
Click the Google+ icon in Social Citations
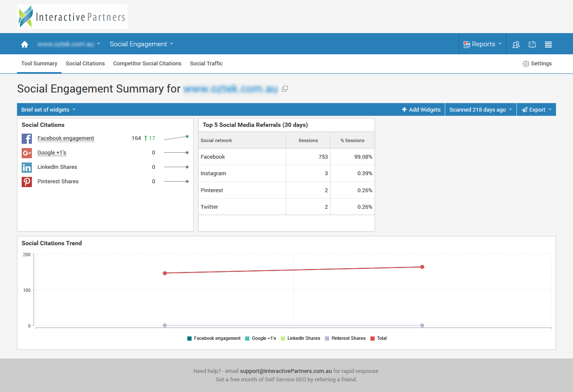(x=27, y=153)
